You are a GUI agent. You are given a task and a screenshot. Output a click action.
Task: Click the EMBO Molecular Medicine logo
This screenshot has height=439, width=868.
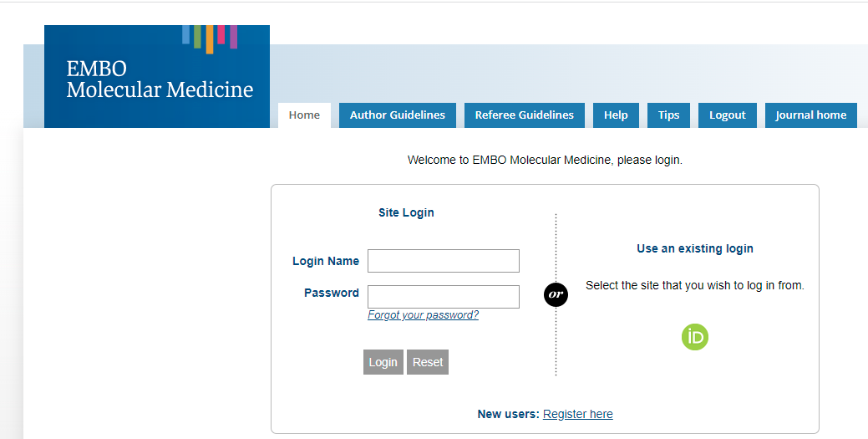tap(159, 79)
